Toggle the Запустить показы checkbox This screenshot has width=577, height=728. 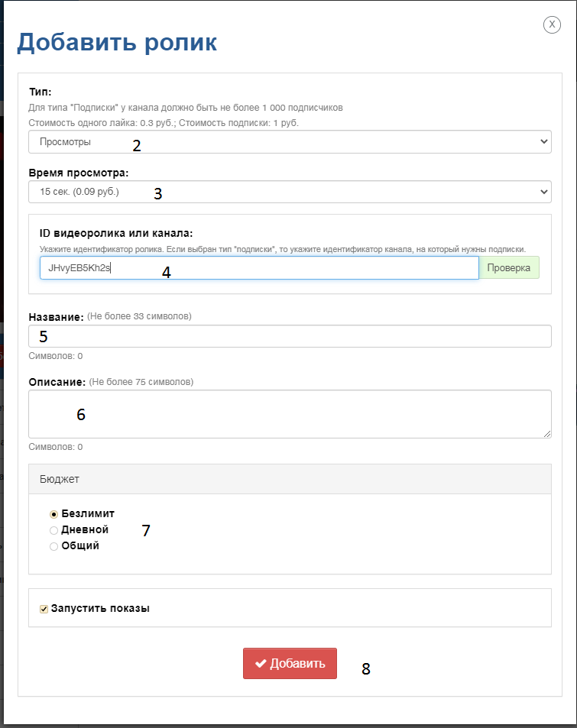[44, 609]
